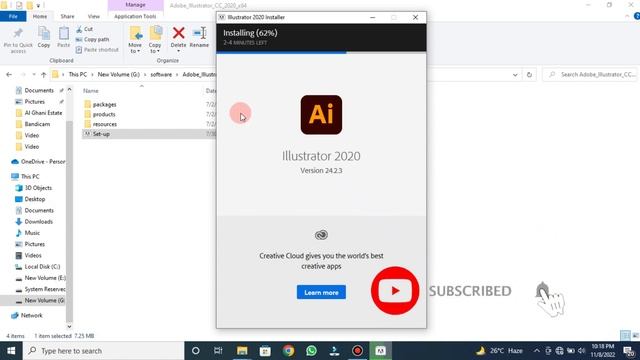Click Cut in the Clipboard group

click(x=84, y=29)
